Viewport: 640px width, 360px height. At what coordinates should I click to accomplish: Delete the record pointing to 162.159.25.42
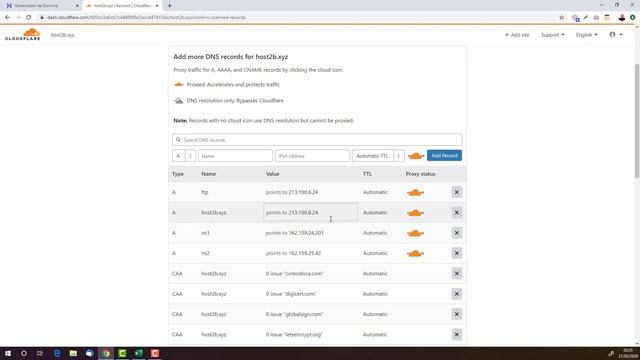(x=457, y=253)
